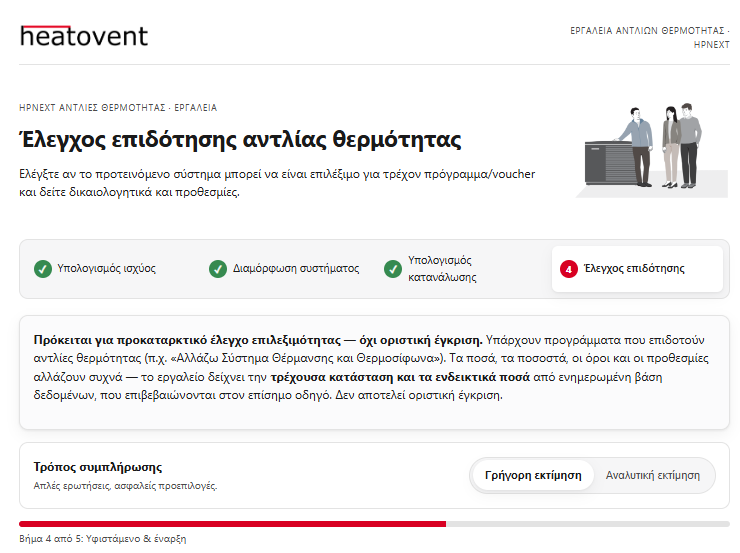Select the Έλεγχος επιδότησης step
740x553 pixels.
(x=637, y=269)
